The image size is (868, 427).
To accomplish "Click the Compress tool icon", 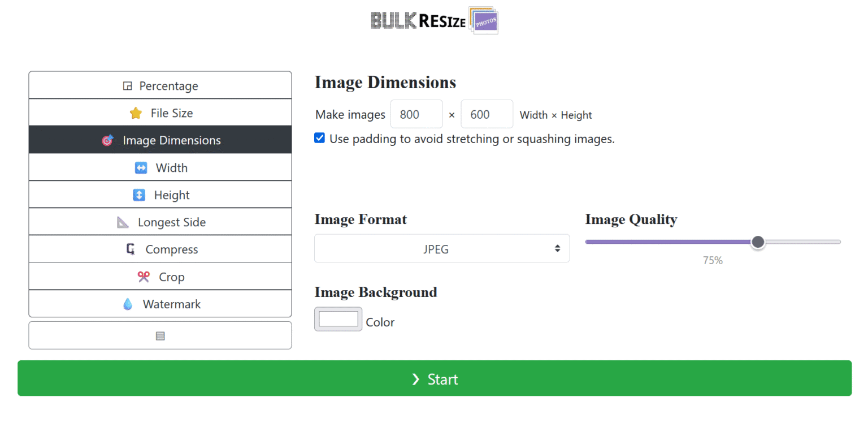I will (131, 249).
